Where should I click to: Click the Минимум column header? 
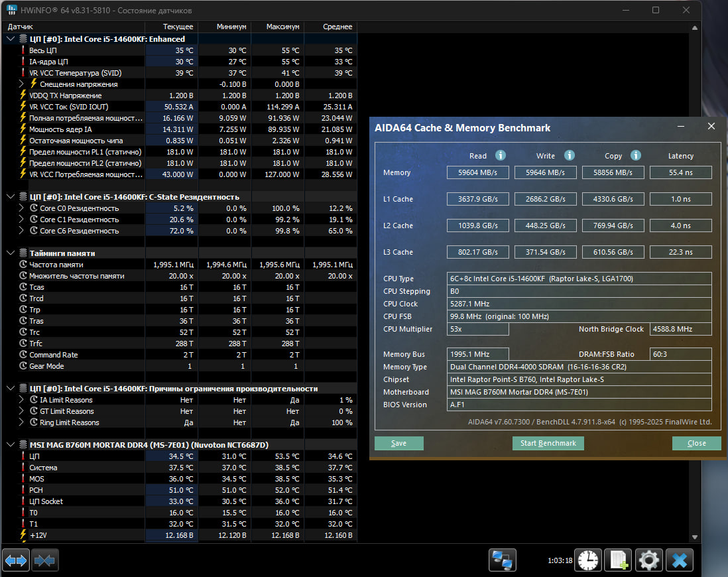[x=225, y=27]
